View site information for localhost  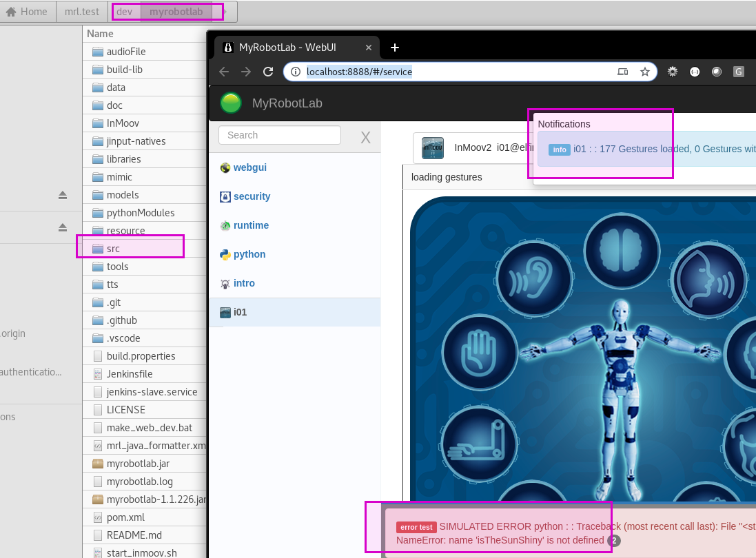296,72
